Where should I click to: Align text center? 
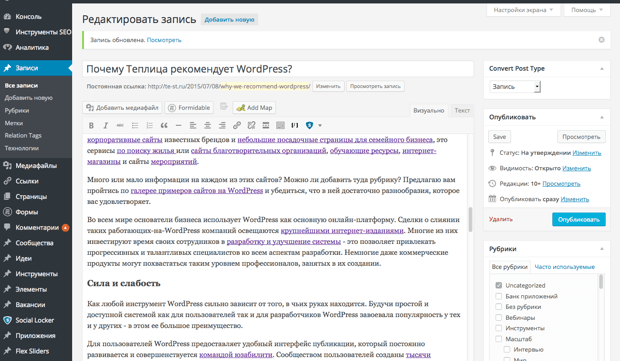[208, 125]
